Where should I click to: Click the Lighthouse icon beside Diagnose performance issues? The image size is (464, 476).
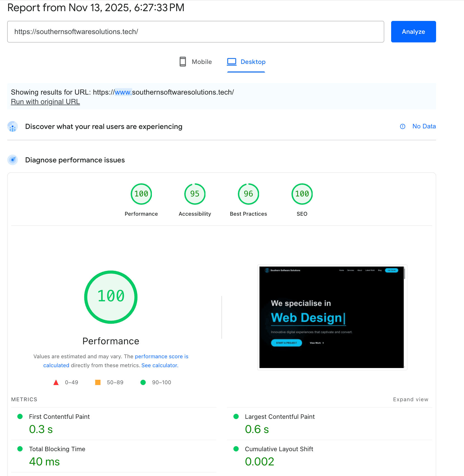point(12,160)
